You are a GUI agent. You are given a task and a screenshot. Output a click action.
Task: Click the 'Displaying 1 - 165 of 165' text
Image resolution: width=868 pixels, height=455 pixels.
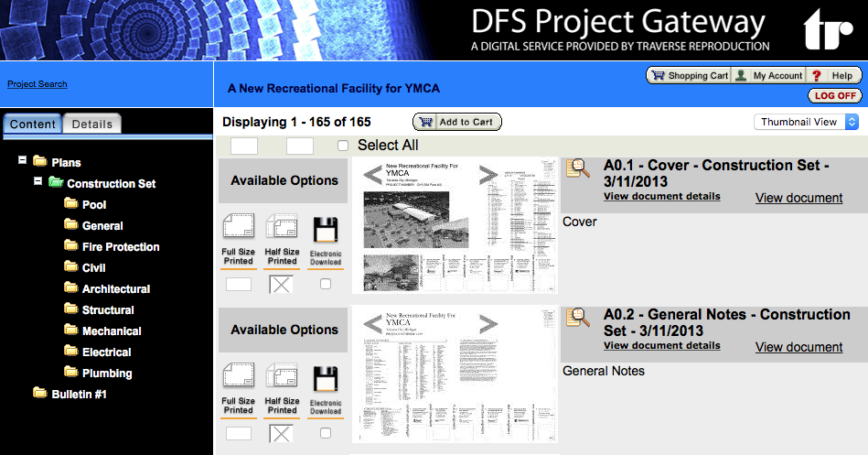click(296, 122)
